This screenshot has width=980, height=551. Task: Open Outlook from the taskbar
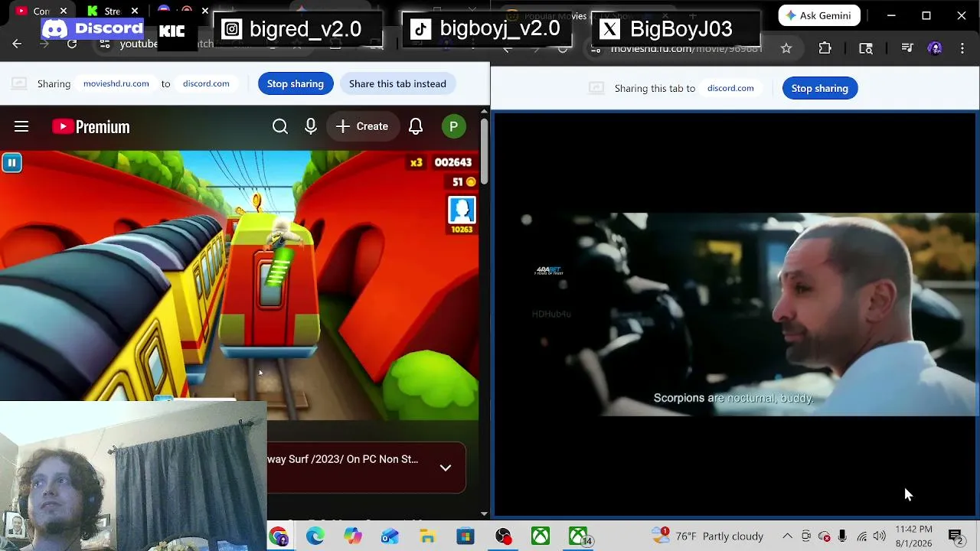(390, 536)
